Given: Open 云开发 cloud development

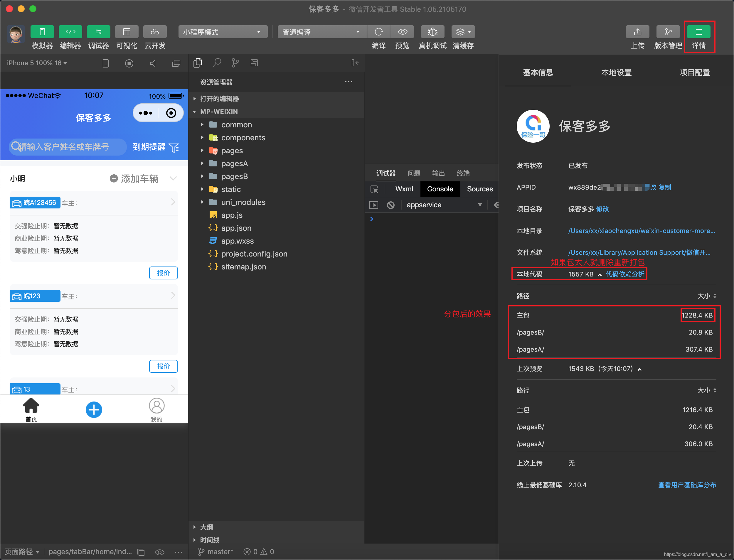Looking at the screenshot, I should [155, 32].
